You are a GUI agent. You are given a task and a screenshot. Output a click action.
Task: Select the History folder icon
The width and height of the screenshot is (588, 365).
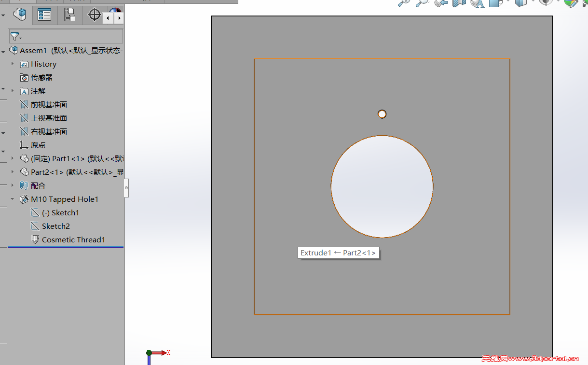pyautogui.click(x=24, y=64)
